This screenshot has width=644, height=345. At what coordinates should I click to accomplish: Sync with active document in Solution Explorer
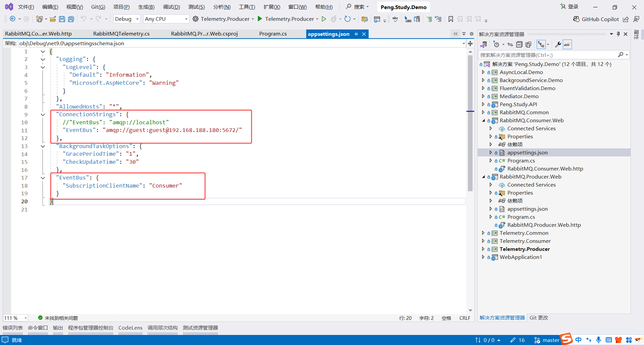510,45
